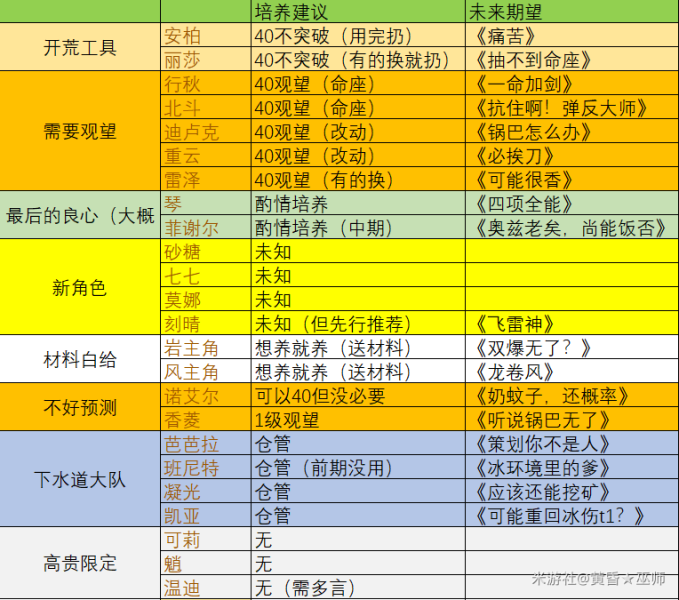Click the cell 40观望（有的换）
Image resolution: width=679 pixels, height=600 pixels.
coord(358,179)
